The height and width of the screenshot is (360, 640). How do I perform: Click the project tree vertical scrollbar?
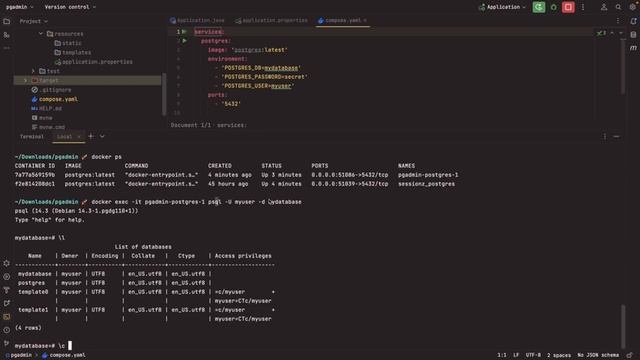164,94
